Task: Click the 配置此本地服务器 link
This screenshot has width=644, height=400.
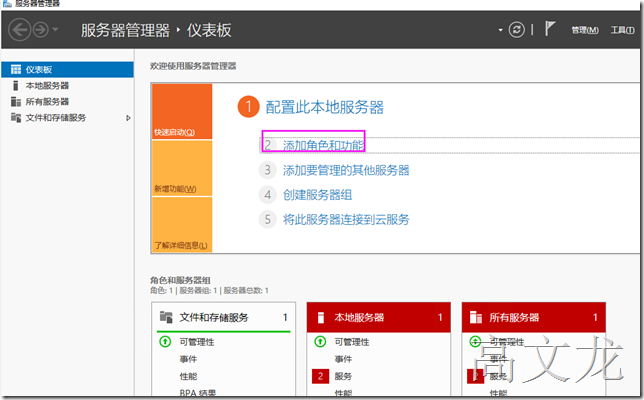Action: (324, 107)
